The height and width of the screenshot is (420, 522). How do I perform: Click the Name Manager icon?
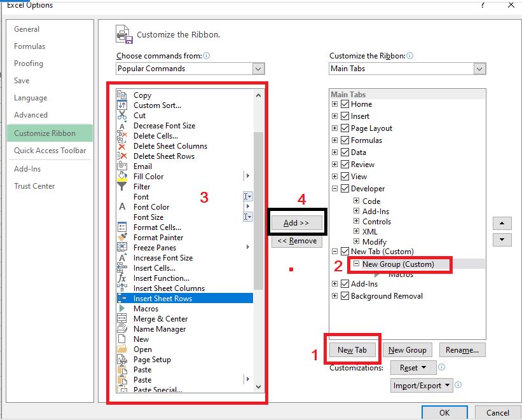[122, 329]
